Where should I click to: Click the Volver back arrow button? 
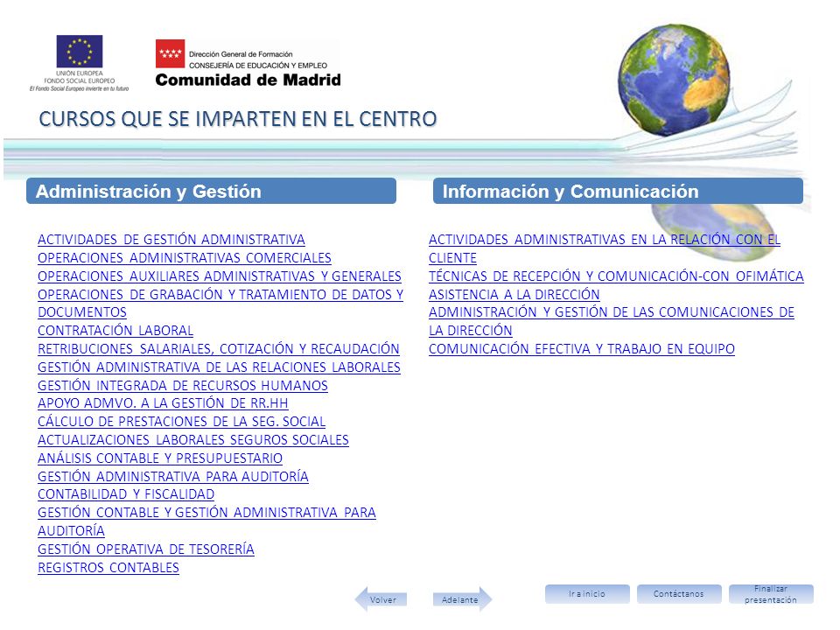pos(381,598)
